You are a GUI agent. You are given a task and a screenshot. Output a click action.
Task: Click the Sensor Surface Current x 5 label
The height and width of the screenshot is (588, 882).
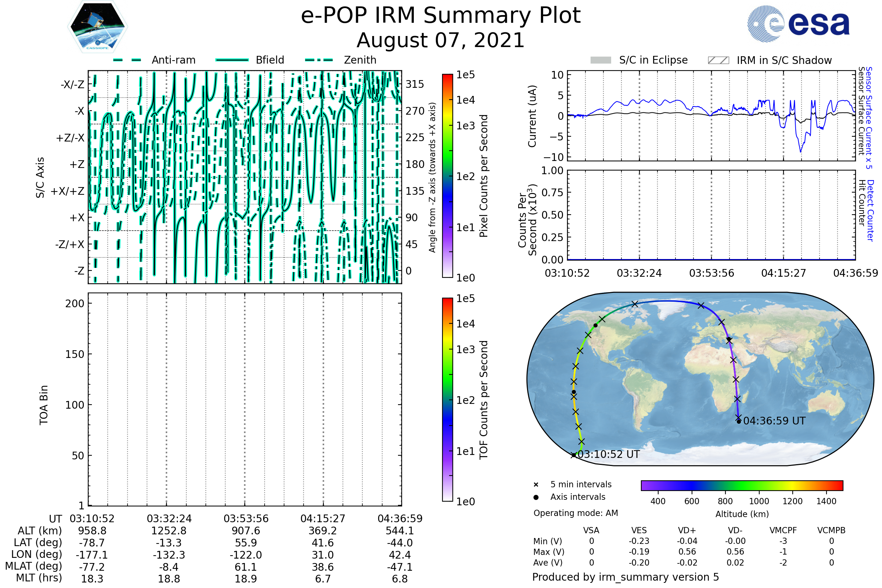point(869,118)
